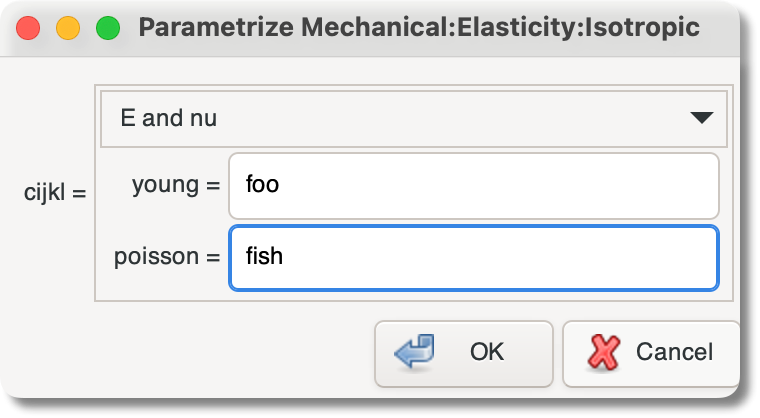Viewport: 760px width, 418px height.
Task: Focus the young input field
Action: pos(473,185)
